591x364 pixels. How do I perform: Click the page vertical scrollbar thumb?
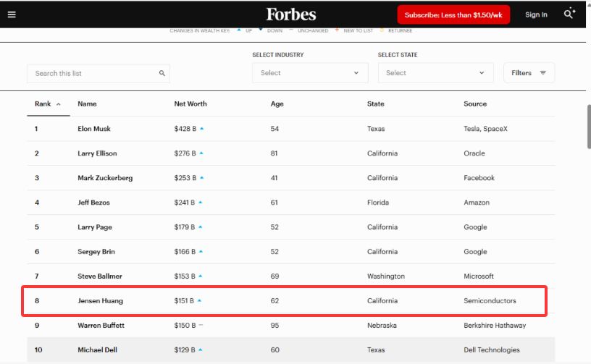[587, 127]
